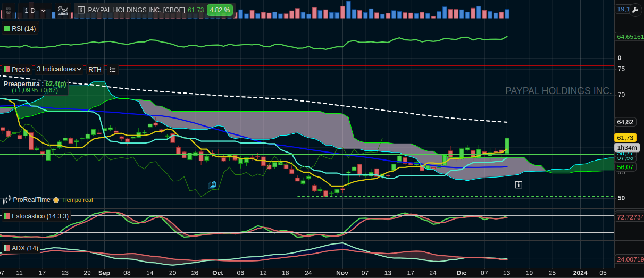
Task: Click the 50 level on the price axis
Action: tap(621, 198)
